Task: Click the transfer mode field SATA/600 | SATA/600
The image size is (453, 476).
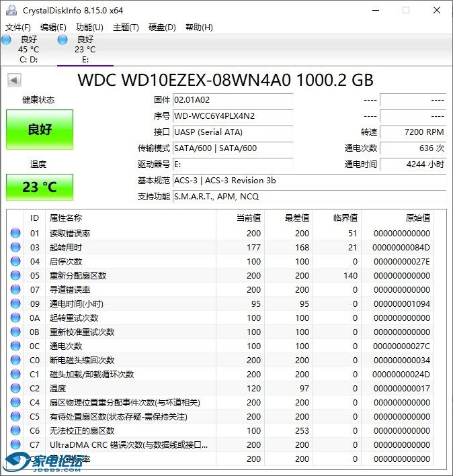Action: pyautogui.click(x=233, y=148)
